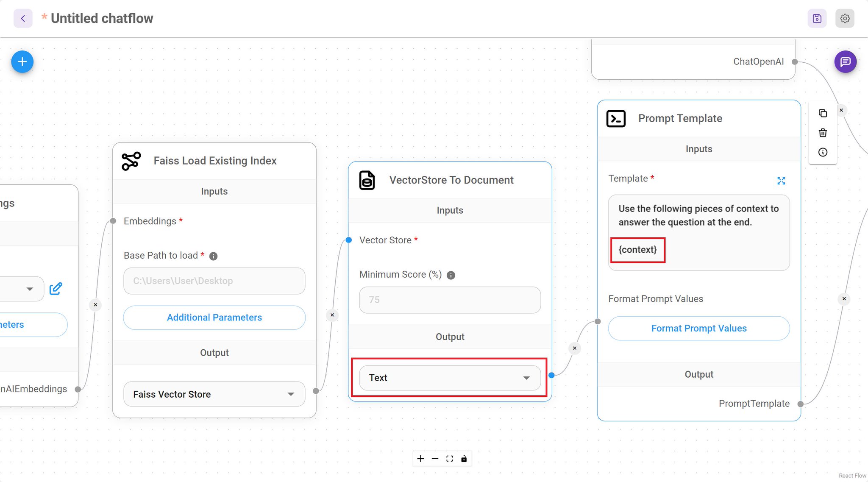The height and width of the screenshot is (482, 868).
Task: Remove the ChatOpenAI output edge
Action: (841, 111)
